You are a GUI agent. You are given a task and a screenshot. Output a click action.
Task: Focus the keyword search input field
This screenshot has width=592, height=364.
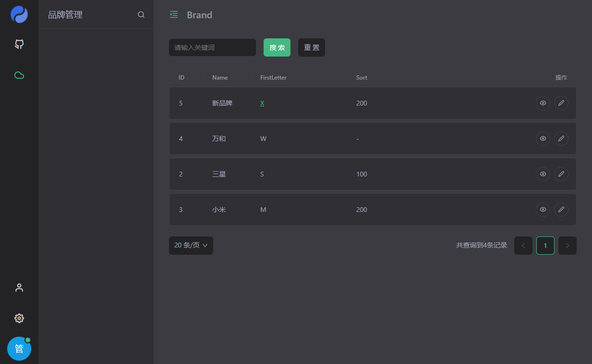212,47
